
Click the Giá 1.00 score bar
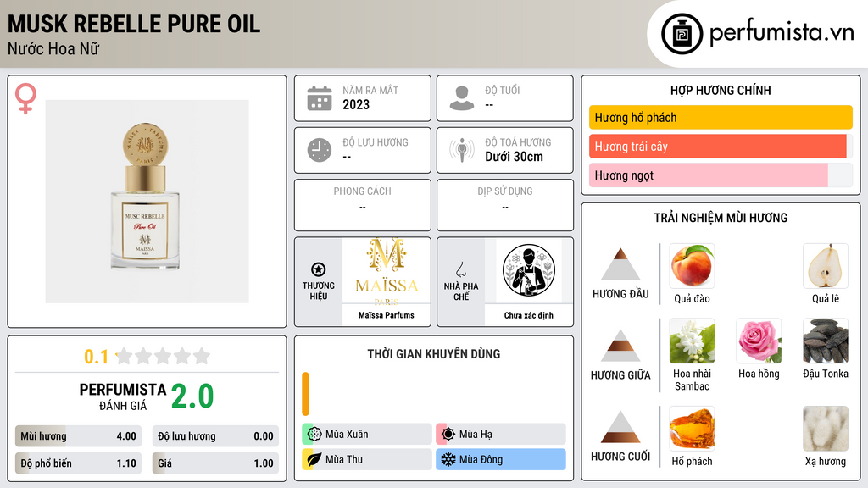coord(215,463)
